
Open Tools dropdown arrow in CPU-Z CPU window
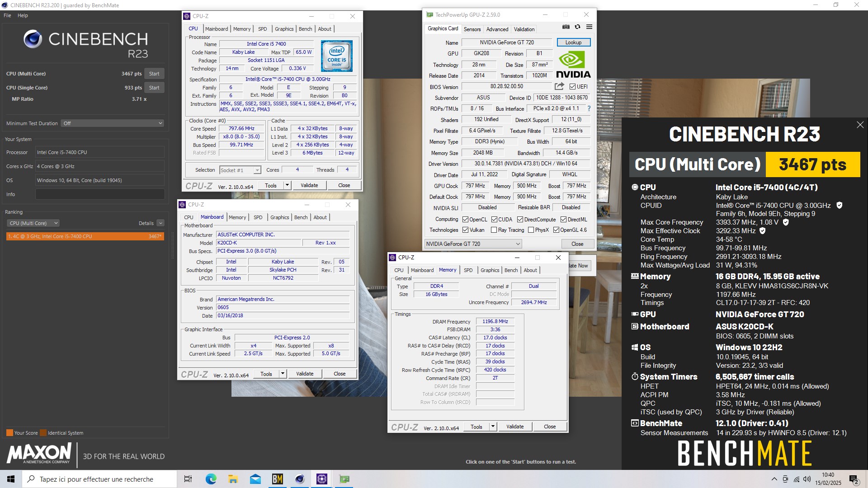[x=287, y=185]
